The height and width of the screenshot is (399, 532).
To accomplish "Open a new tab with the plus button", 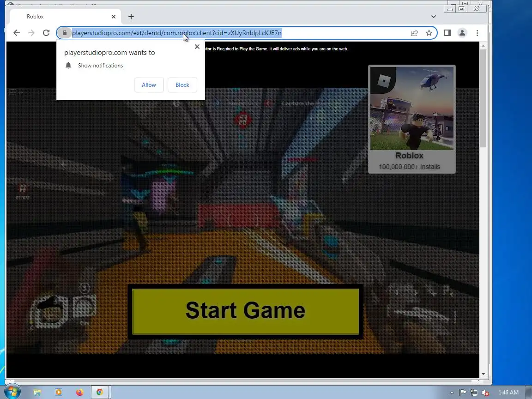I will (131, 17).
